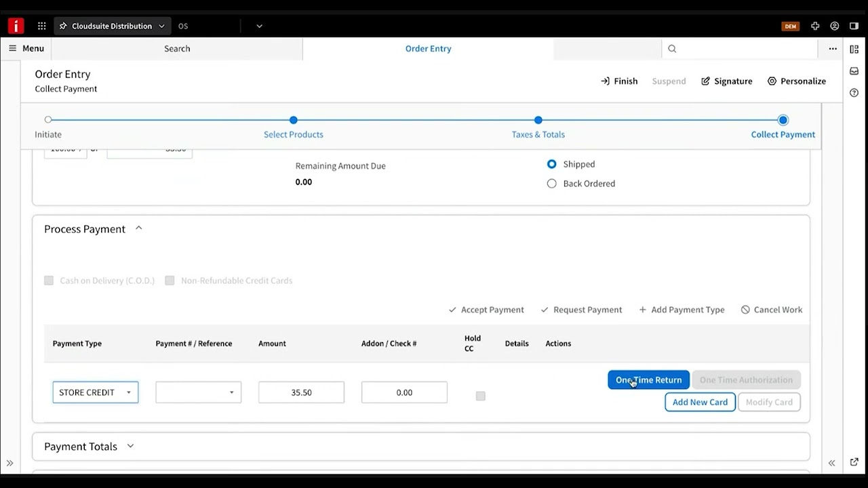Select the Shipped radio button
The image size is (868, 488).
pos(551,164)
